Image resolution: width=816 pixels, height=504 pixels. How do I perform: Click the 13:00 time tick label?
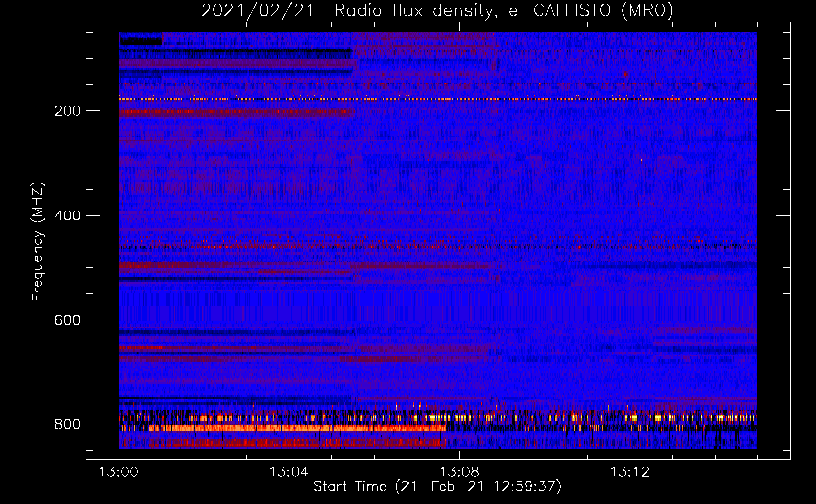click(119, 472)
